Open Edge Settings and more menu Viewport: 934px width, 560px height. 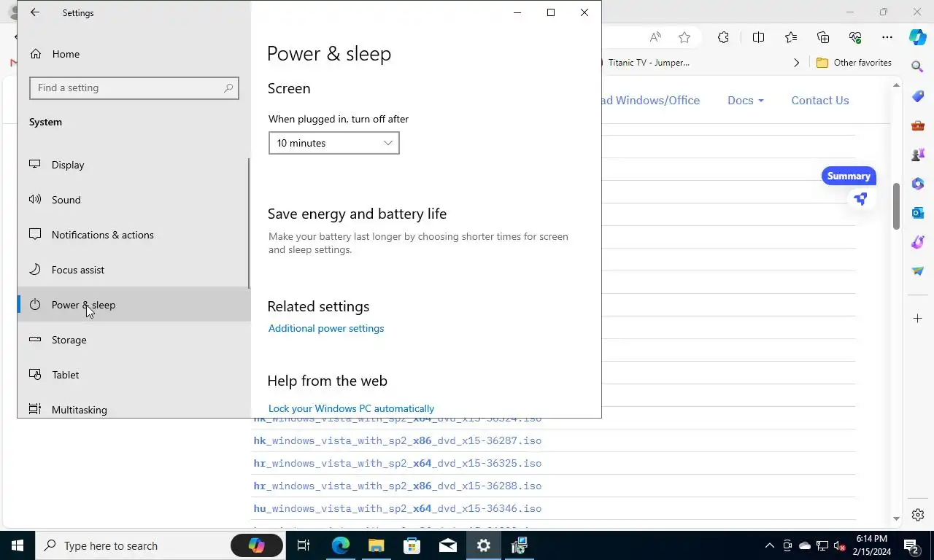pyautogui.click(x=887, y=37)
